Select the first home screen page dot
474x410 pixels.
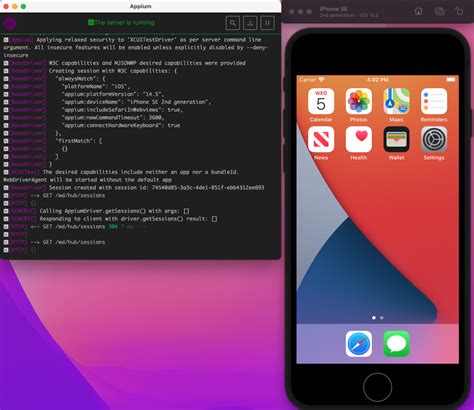pyautogui.click(x=374, y=318)
